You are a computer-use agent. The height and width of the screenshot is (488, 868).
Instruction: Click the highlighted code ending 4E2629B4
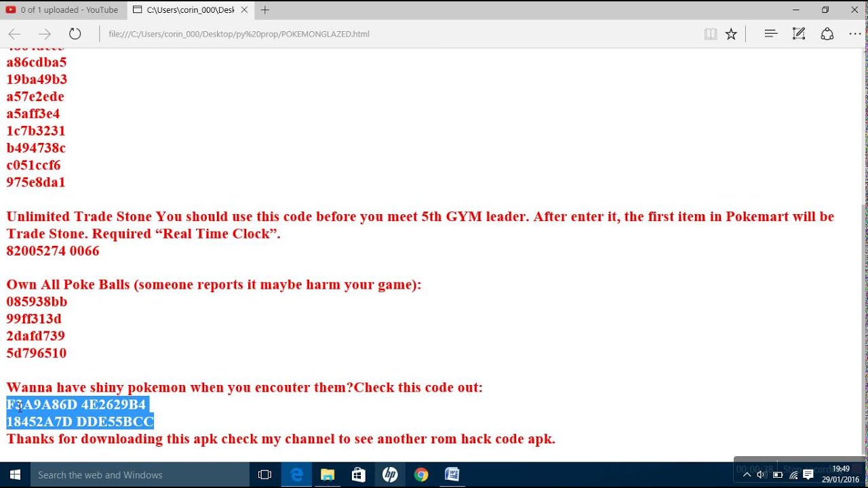pyautogui.click(x=77, y=405)
